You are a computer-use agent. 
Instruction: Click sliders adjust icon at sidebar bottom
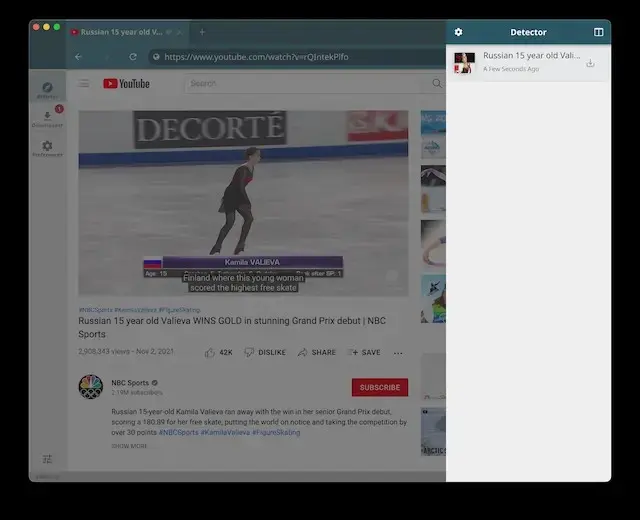click(47, 459)
